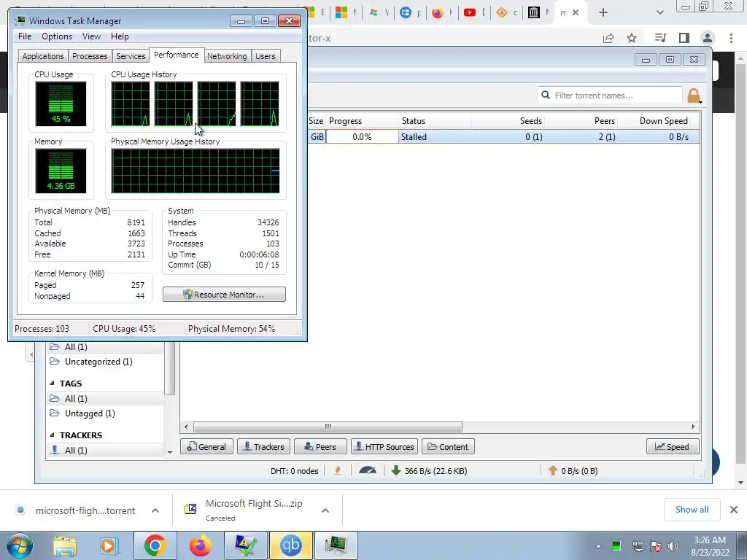Open the Speed graph tab

[x=673, y=447]
